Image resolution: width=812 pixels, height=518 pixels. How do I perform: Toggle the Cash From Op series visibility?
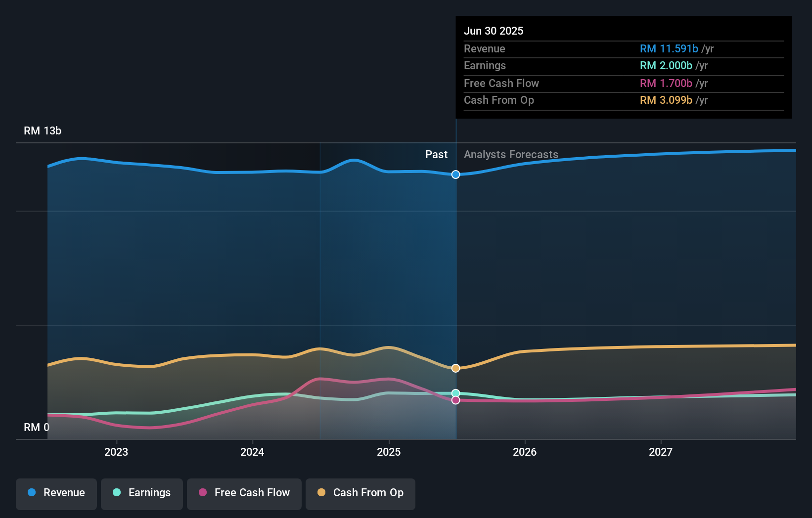click(x=361, y=494)
